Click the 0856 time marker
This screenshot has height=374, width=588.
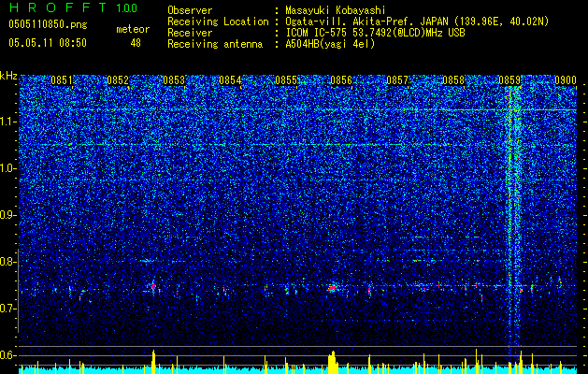[341, 80]
